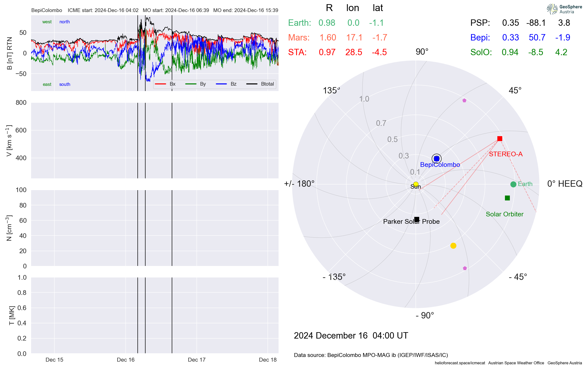The image size is (588, 368).
Task: Click the green 'west' label in magnetic panel
Action: 47,22
